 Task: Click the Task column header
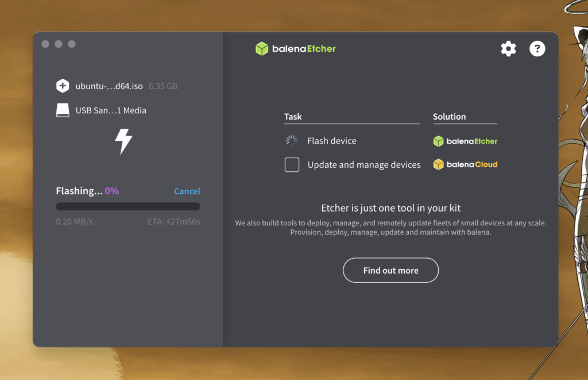coord(293,117)
